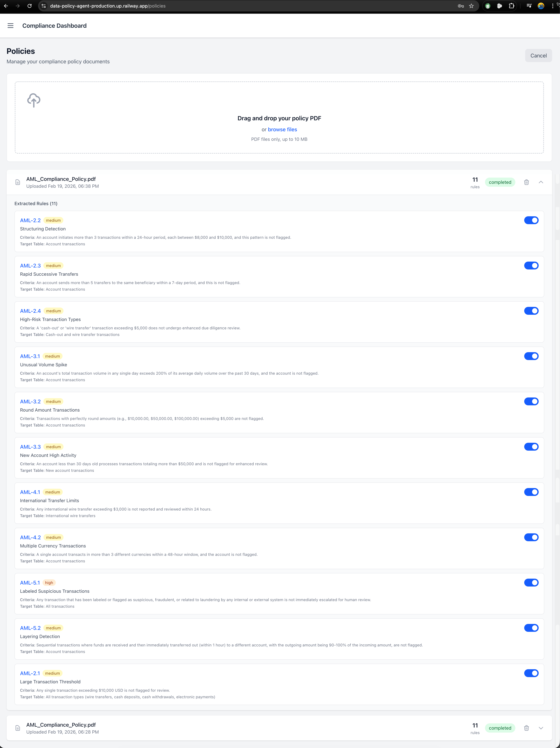The height and width of the screenshot is (748, 560).
Task: Click the document icon of the 06:28 PM policy
Action: coord(18,728)
